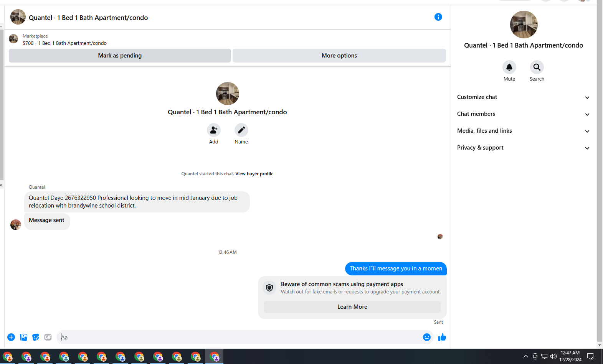Expand Customize chat section
603x364 pixels.
click(x=523, y=97)
